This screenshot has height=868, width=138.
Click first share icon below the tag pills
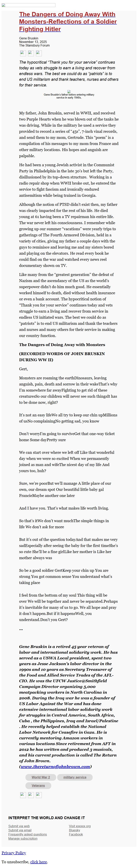click(x=23, y=795)
